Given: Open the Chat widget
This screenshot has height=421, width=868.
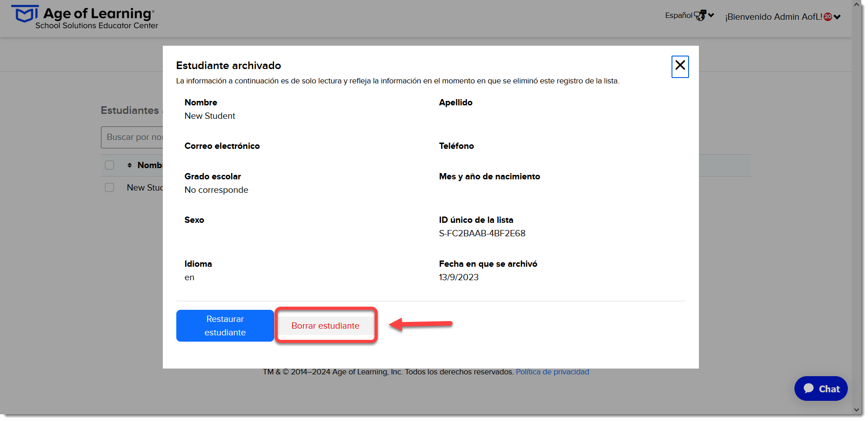Looking at the screenshot, I should (x=821, y=389).
